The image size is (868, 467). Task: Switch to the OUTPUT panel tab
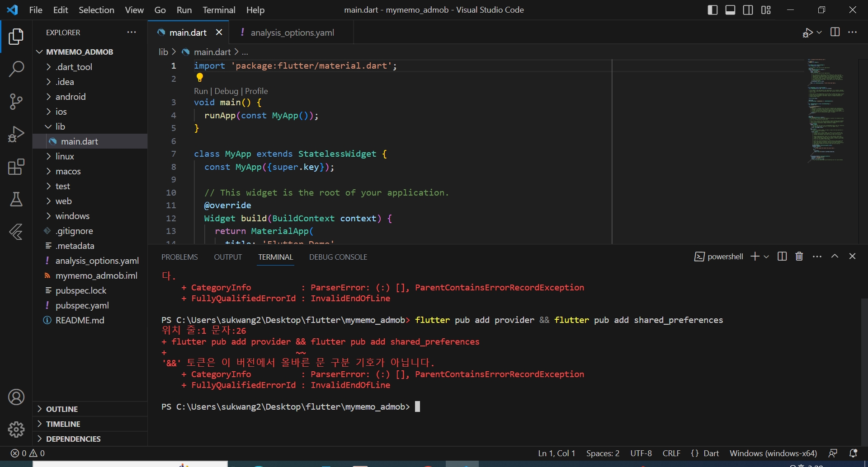click(x=228, y=257)
